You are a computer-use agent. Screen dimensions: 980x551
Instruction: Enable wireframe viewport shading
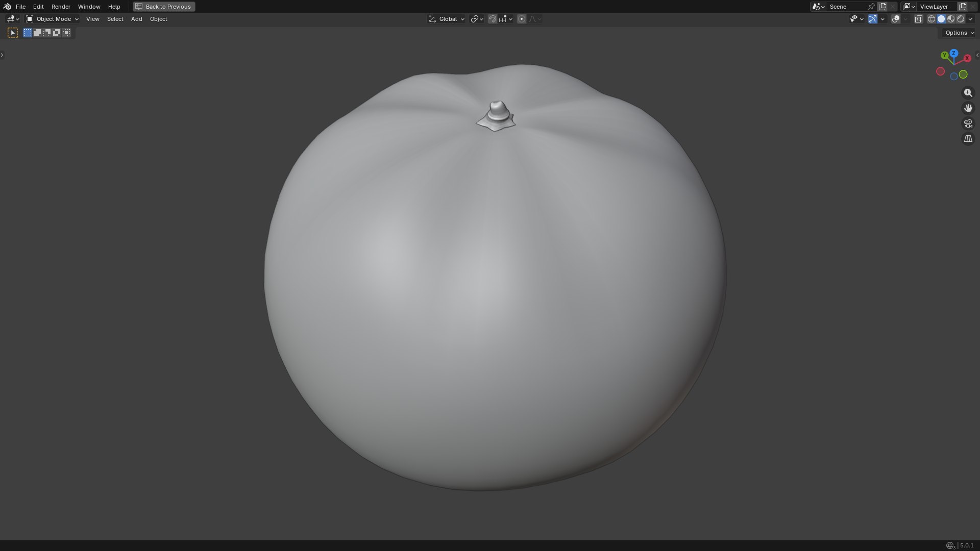[932, 19]
